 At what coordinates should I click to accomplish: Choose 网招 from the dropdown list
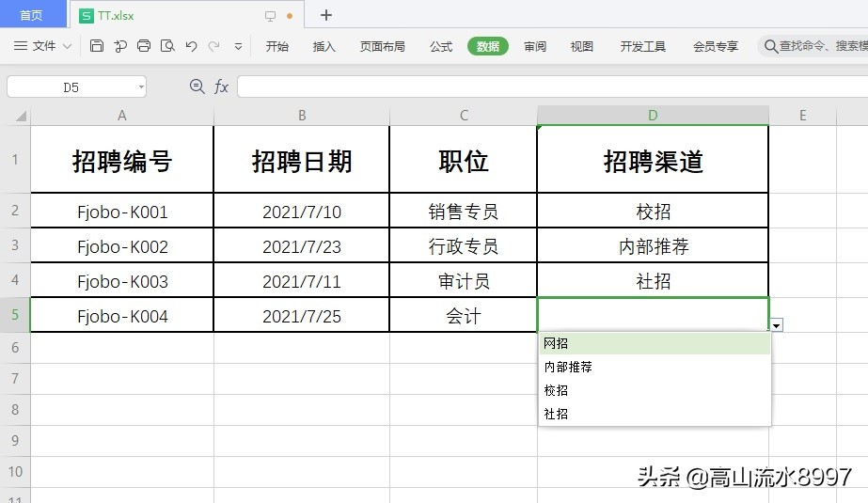655,343
